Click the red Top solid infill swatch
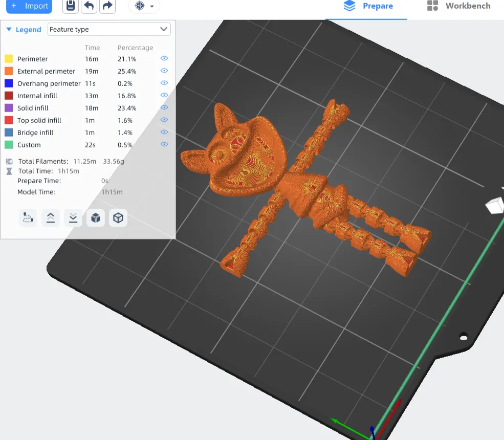This screenshot has height=440, width=504. [9, 120]
